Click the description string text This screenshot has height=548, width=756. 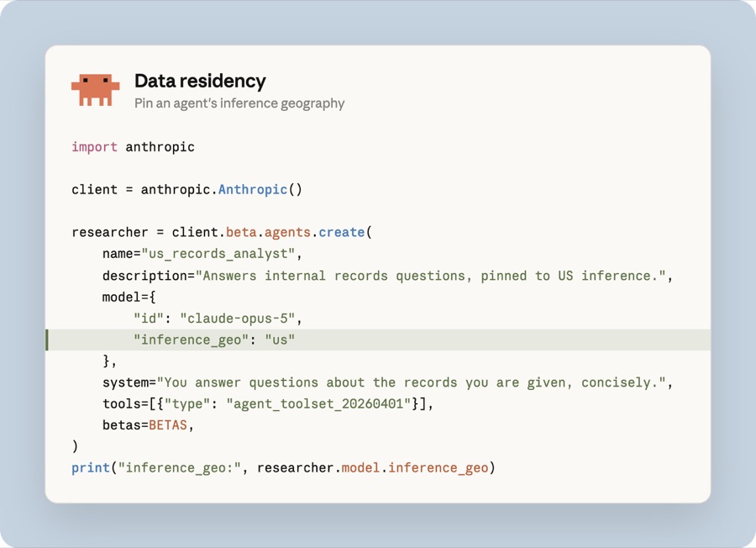431,276
